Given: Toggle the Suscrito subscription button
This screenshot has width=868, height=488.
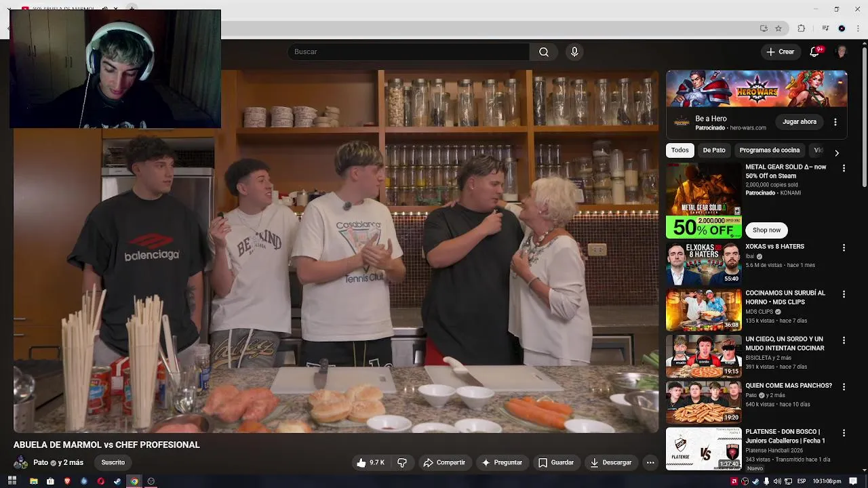Looking at the screenshot, I should 113,463.
